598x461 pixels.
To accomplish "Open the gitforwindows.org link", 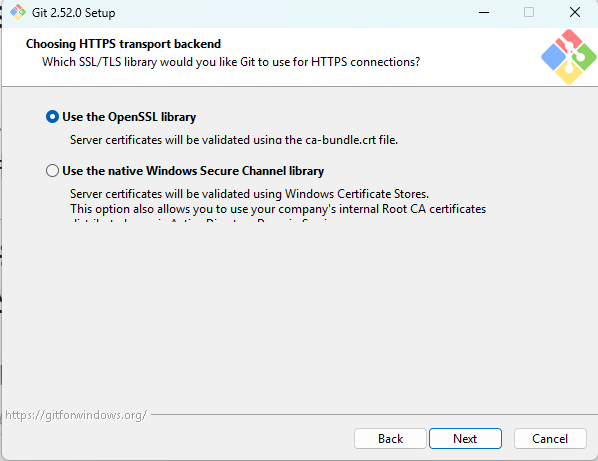I will [76, 415].
